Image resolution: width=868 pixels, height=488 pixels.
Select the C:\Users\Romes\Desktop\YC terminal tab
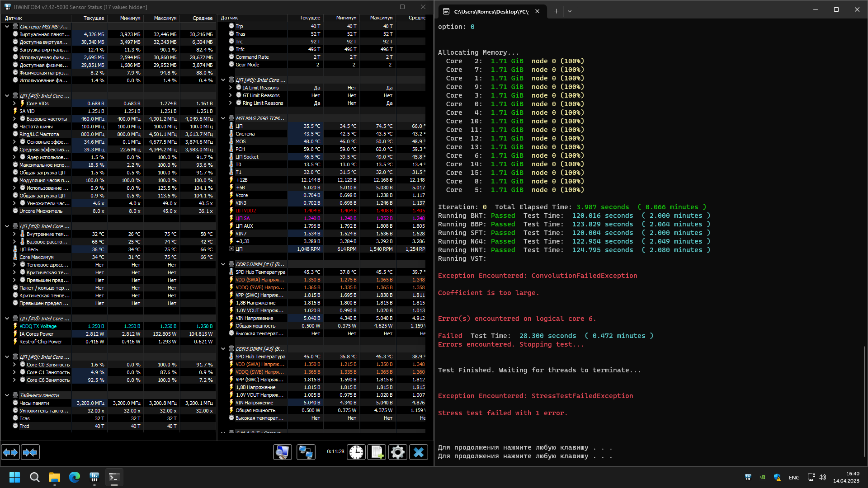(491, 11)
